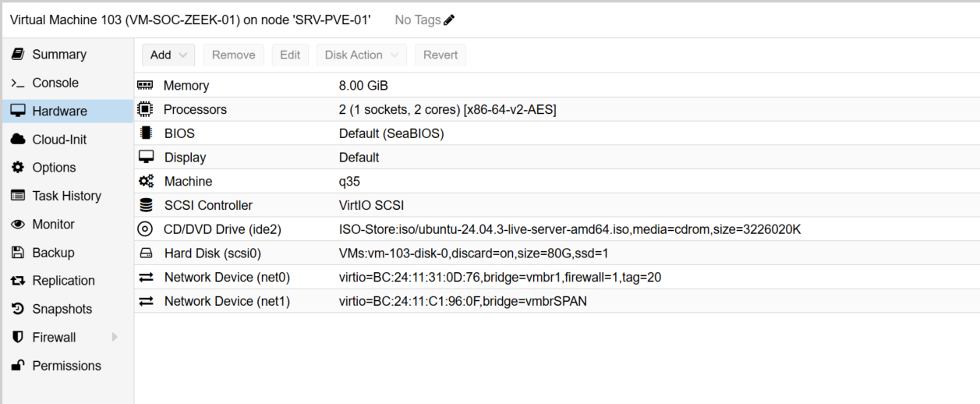The height and width of the screenshot is (404, 980).
Task: Click the Machine gears icon
Action: 145,181
